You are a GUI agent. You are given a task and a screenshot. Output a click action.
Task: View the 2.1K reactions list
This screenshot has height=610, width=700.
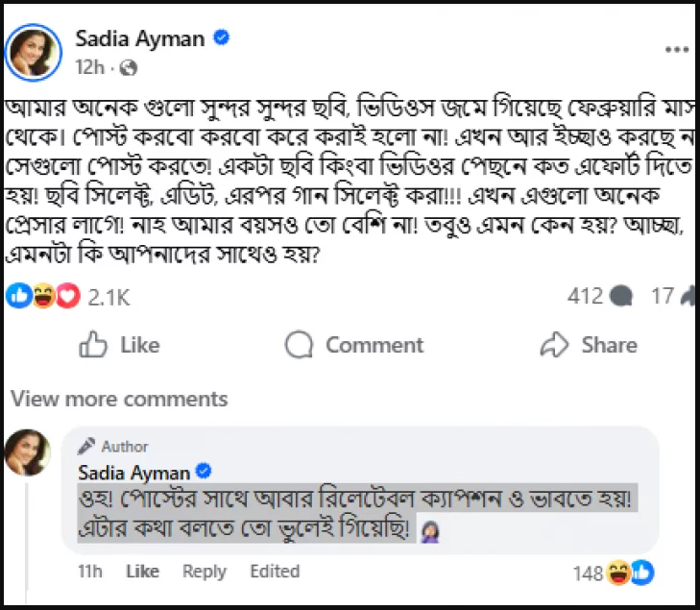click(x=109, y=297)
